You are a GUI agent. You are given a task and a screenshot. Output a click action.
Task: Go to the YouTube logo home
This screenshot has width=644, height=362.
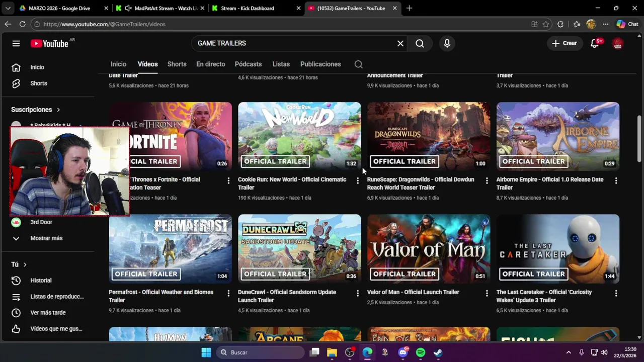pos(49,44)
